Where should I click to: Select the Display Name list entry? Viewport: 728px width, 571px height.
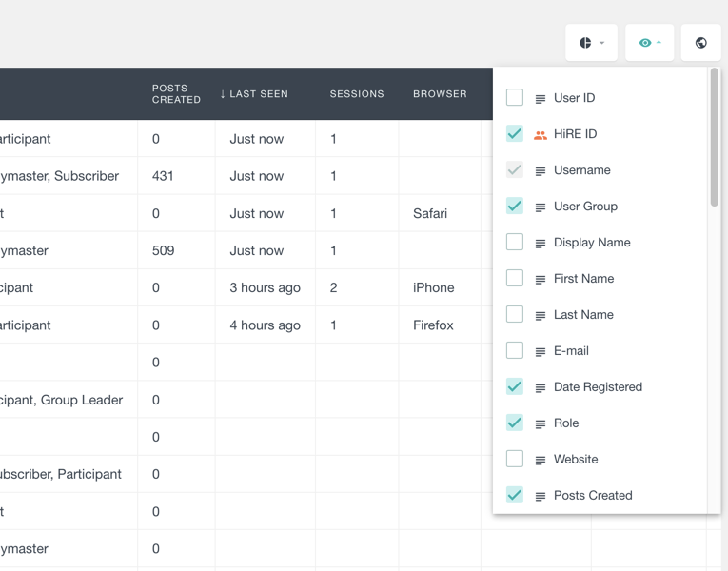pos(592,243)
